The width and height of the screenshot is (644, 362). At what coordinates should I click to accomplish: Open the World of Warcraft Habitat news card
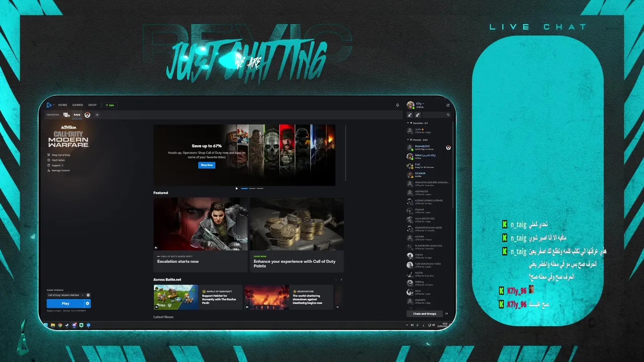[198, 297]
